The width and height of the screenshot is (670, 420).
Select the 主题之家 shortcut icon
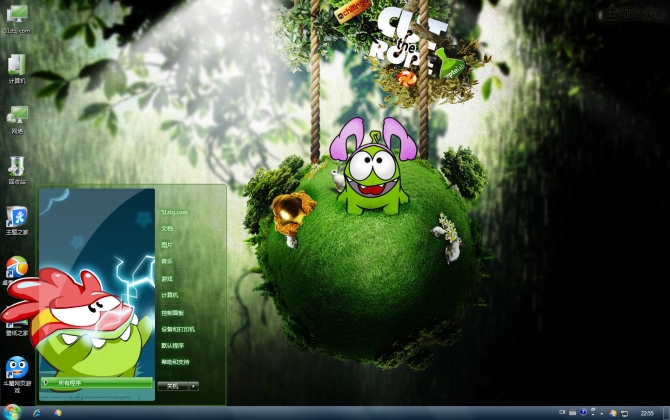[x=17, y=220]
